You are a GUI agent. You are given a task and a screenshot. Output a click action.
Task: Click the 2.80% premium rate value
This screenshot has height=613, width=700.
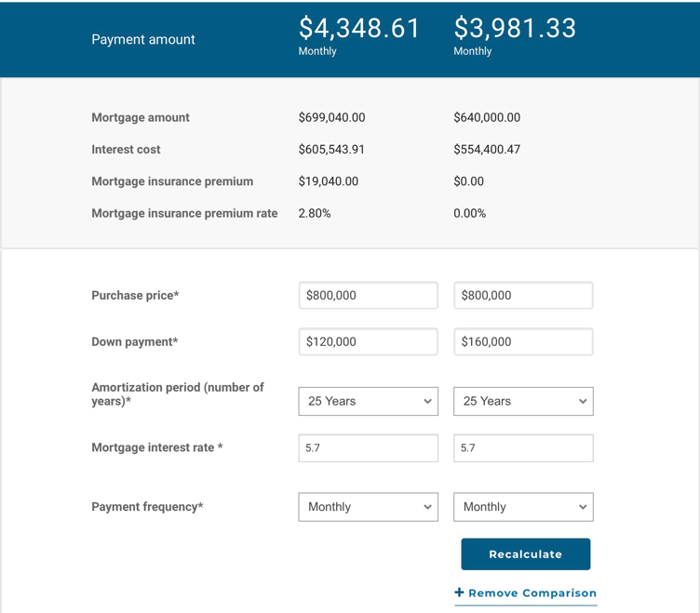(x=315, y=214)
